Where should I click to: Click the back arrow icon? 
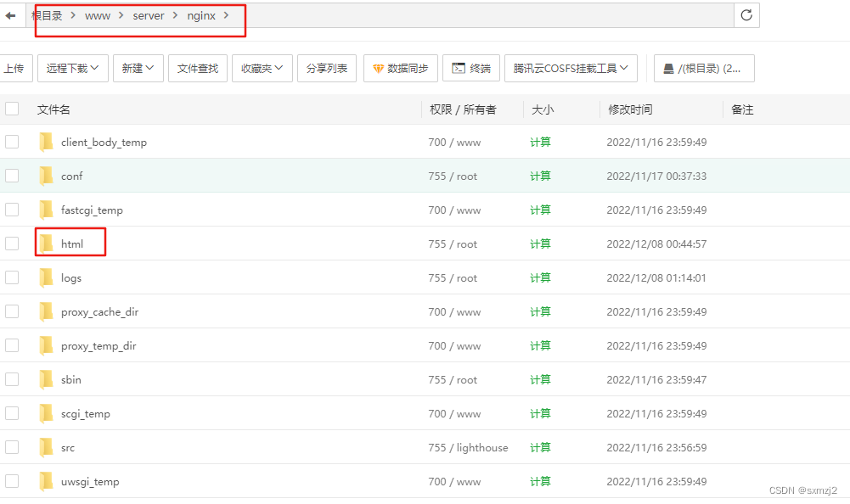point(10,16)
